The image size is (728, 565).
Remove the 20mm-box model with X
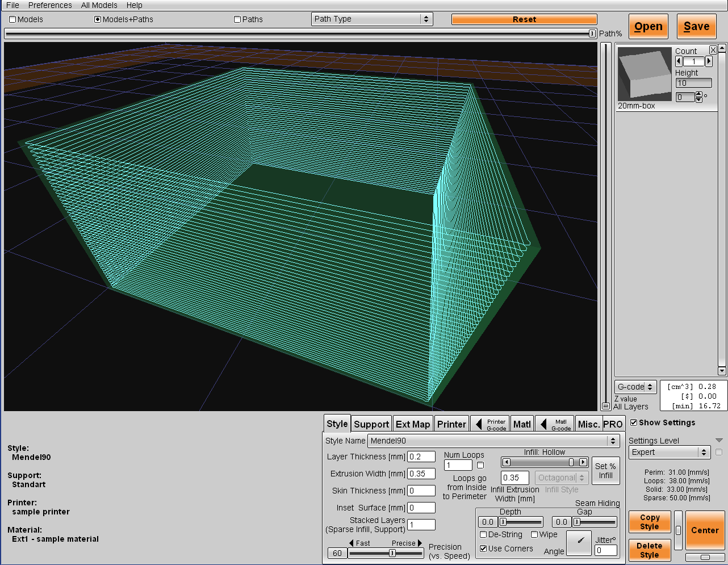(713, 50)
